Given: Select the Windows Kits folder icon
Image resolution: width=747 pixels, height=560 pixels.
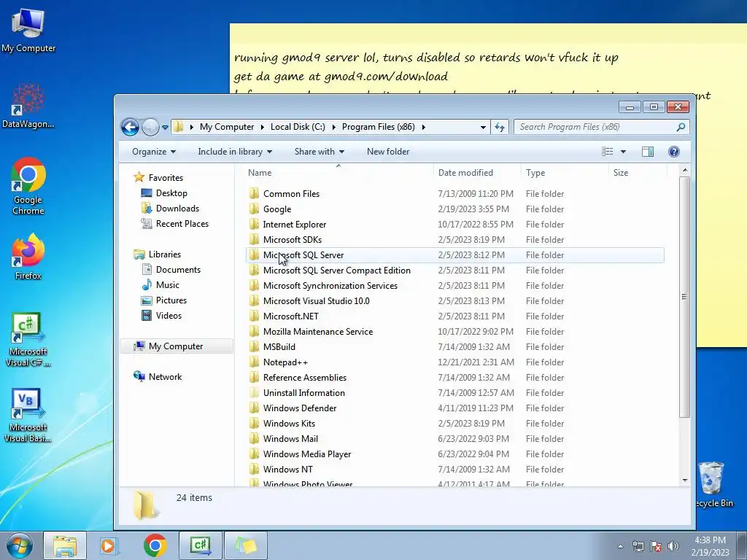Looking at the screenshot, I should coord(255,423).
